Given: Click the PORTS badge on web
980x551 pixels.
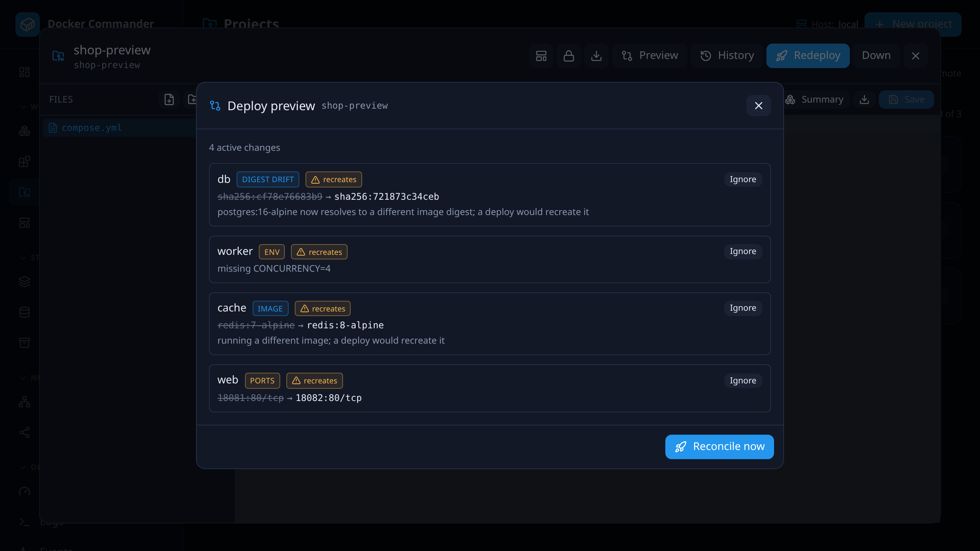Looking at the screenshot, I should (x=262, y=381).
